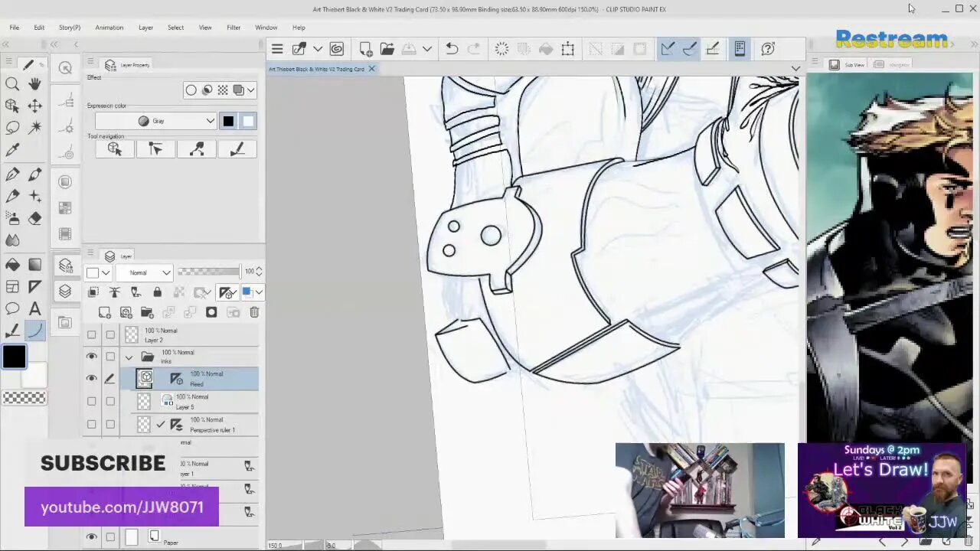This screenshot has height=551, width=980.
Task: Switch to the Sub View tab
Action: pyautogui.click(x=848, y=65)
